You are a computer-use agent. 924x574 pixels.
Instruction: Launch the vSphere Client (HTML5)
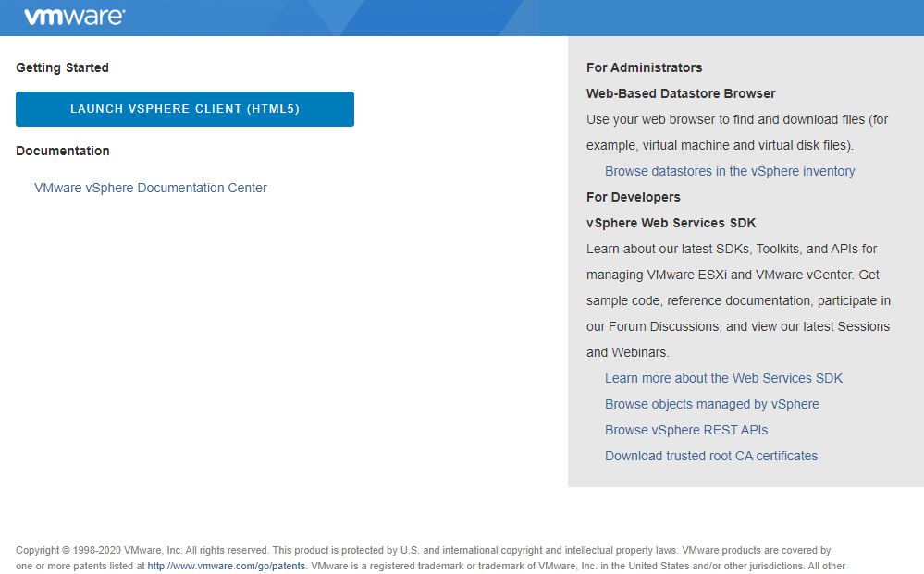pyautogui.click(x=184, y=109)
